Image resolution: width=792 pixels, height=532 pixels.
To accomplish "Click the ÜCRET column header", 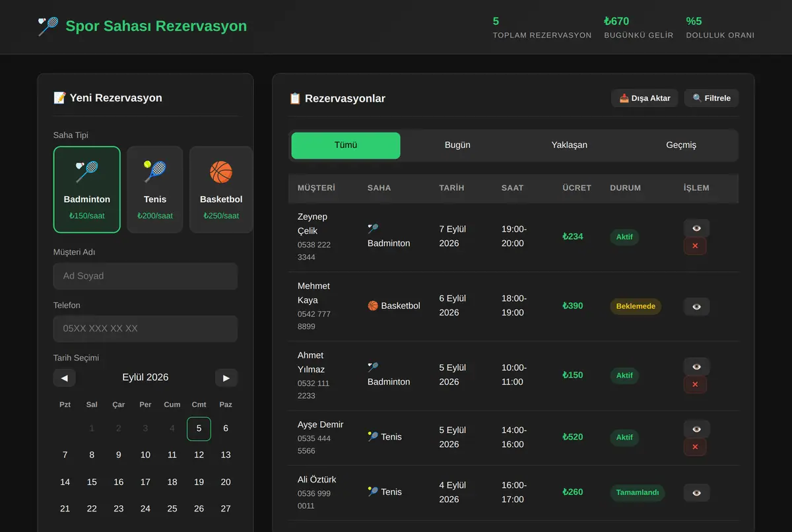I will click(x=577, y=188).
